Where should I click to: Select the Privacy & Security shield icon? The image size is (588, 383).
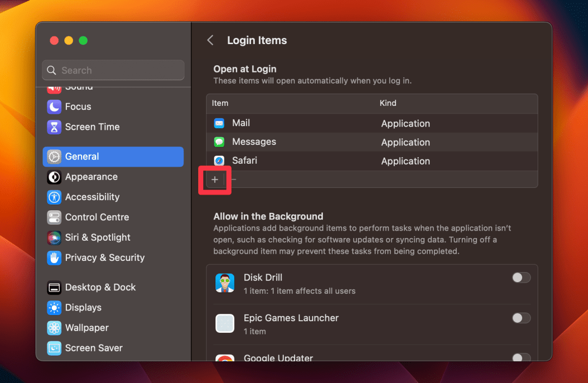click(x=54, y=258)
